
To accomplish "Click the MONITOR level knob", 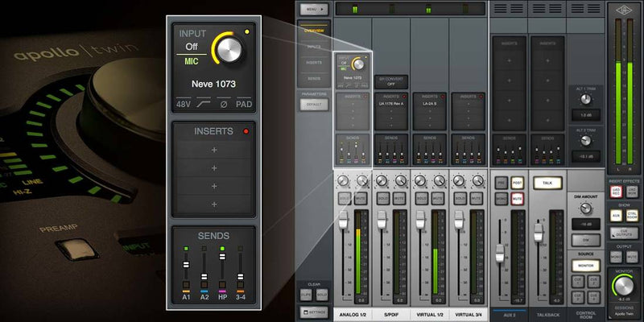I will coord(624,285).
